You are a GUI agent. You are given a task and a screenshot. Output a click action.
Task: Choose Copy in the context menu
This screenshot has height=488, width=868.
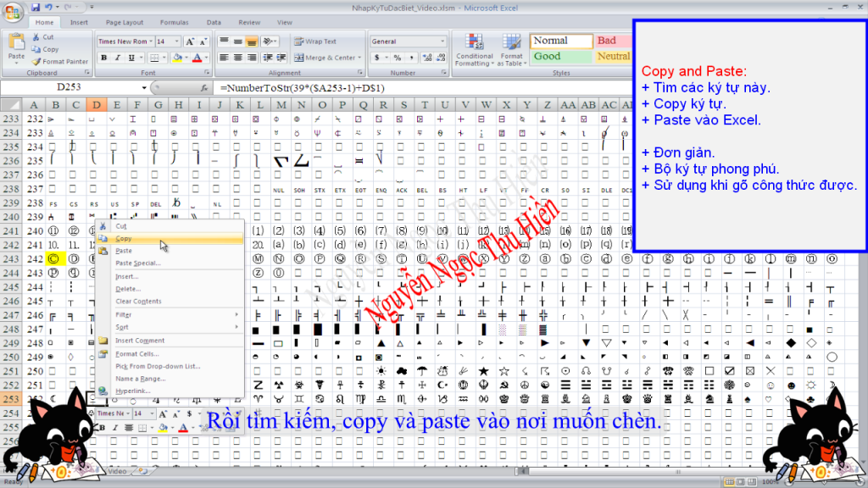(x=170, y=238)
